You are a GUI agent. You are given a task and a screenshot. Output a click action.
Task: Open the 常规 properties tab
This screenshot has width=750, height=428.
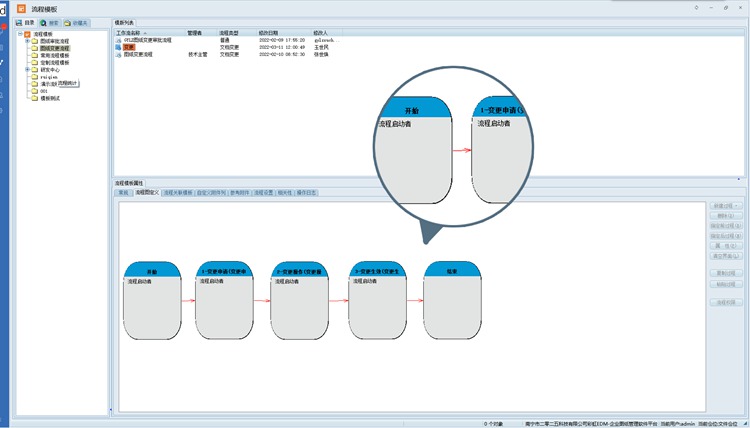tap(124, 192)
